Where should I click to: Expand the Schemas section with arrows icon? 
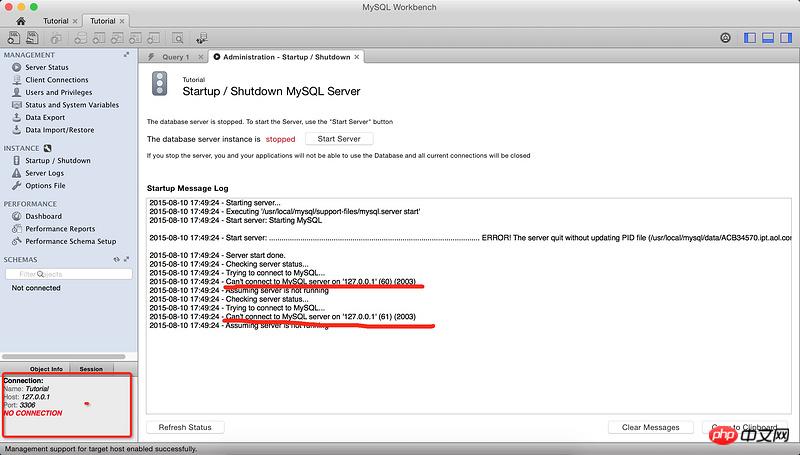(x=126, y=259)
